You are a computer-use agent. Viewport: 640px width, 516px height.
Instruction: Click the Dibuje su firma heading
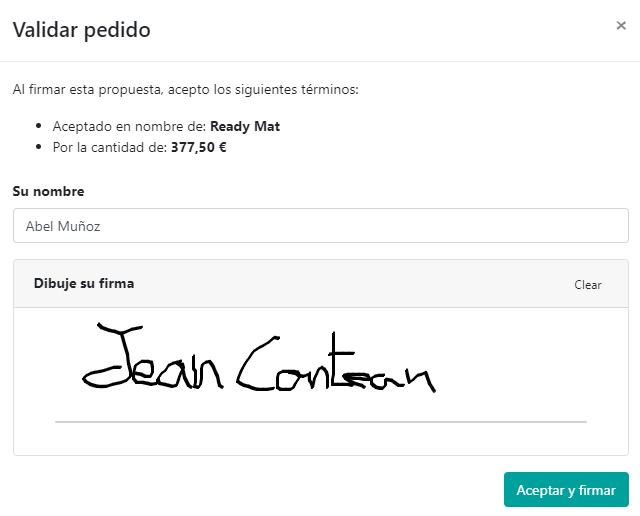coord(84,284)
